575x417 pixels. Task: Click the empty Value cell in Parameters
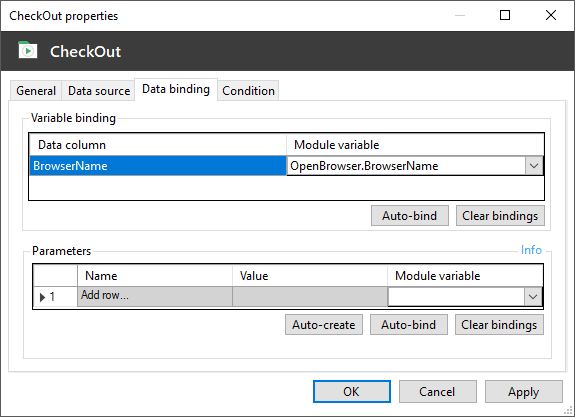[x=310, y=296]
